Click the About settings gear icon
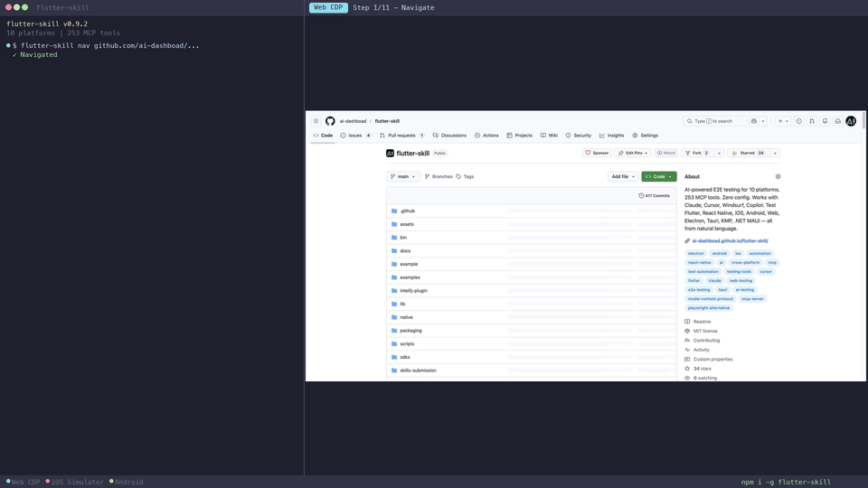 [x=778, y=176]
